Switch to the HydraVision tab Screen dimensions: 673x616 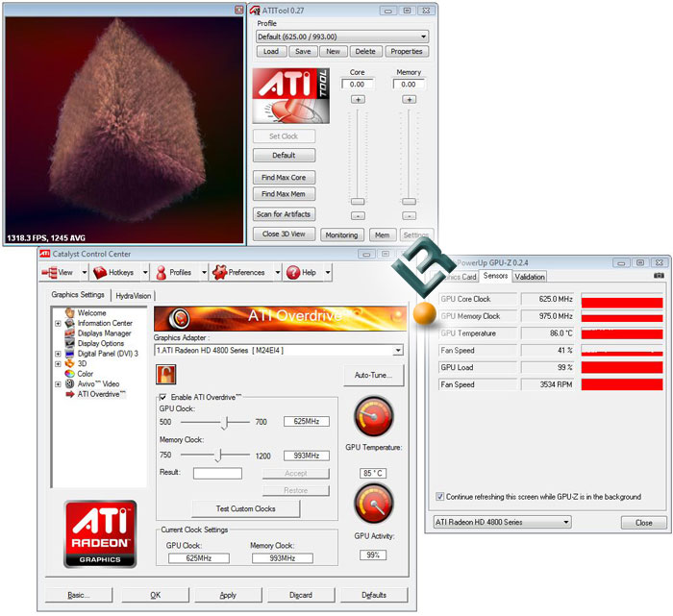[133, 296]
